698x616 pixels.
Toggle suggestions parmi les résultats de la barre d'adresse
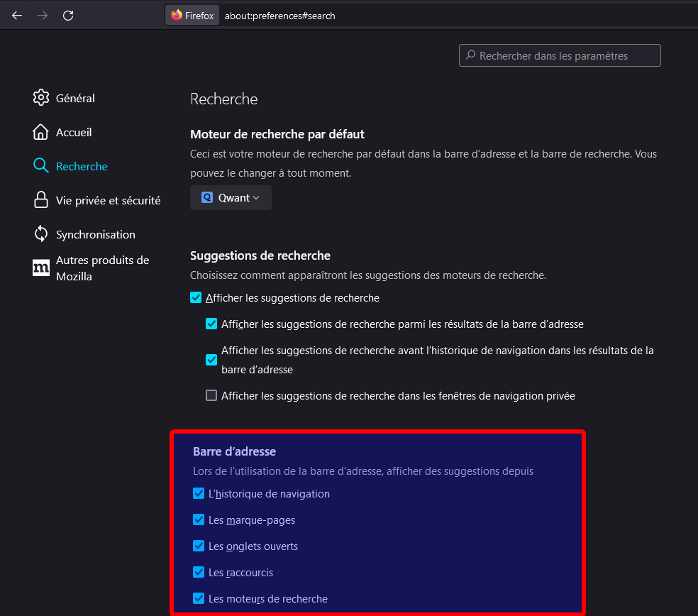211,324
